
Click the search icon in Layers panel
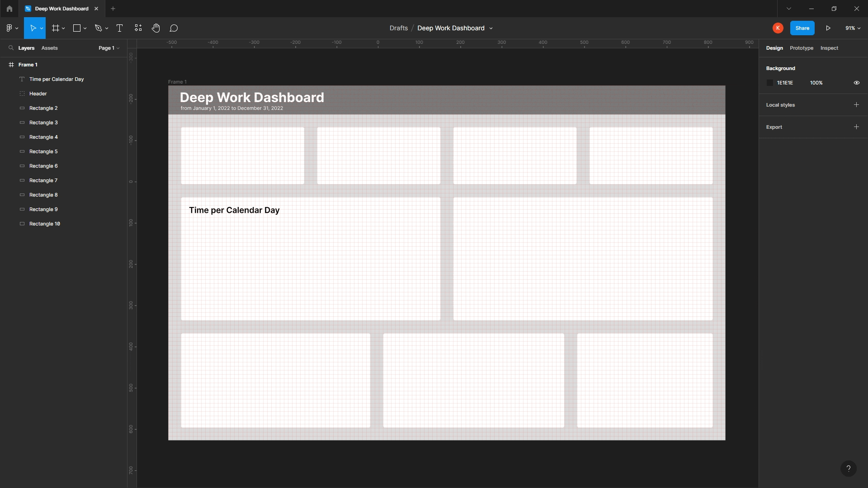pyautogui.click(x=11, y=48)
